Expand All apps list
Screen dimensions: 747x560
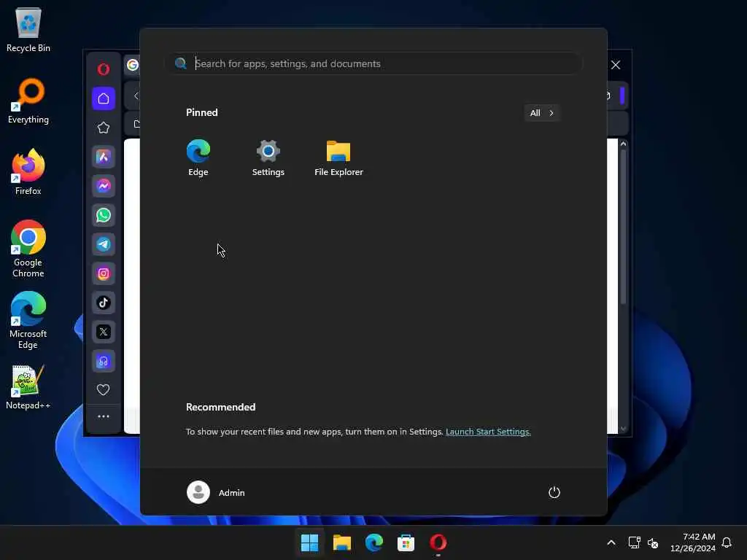[542, 113]
